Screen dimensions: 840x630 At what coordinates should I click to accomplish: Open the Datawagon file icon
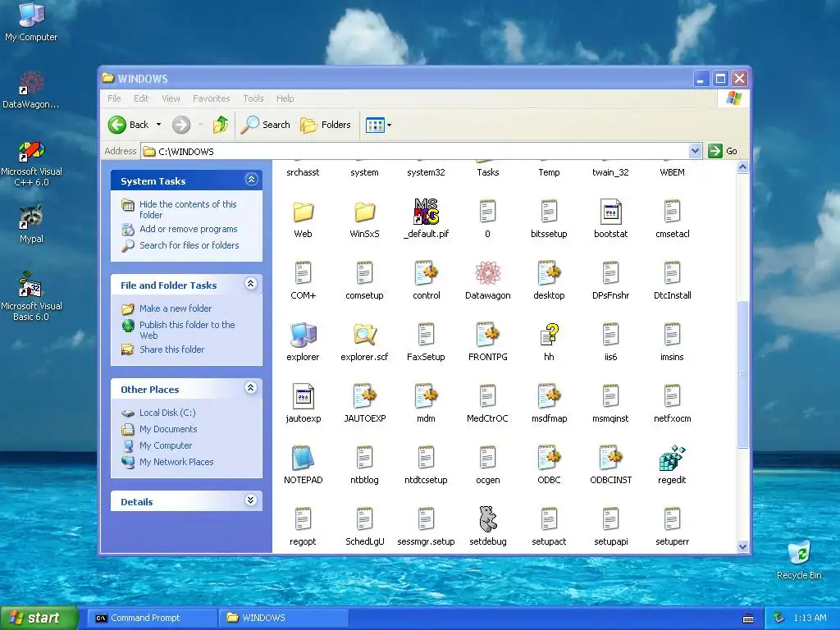[487, 273]
